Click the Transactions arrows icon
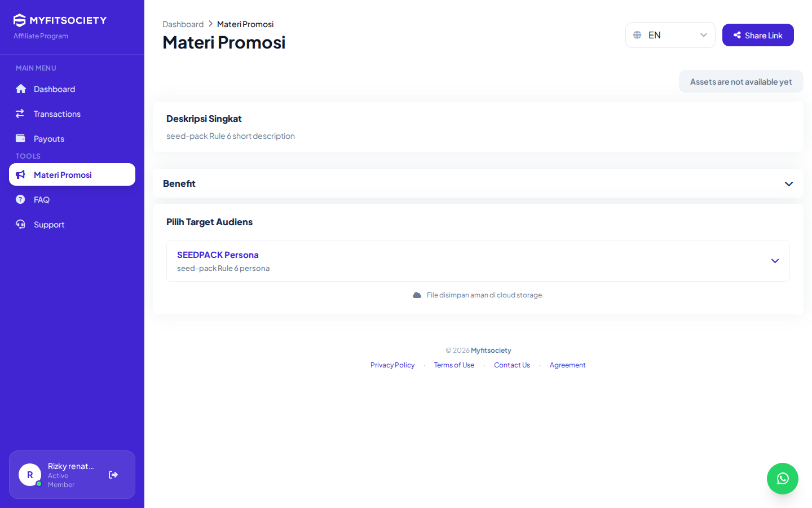The width and height of the screenshot is (812, 508). point(20,113)
